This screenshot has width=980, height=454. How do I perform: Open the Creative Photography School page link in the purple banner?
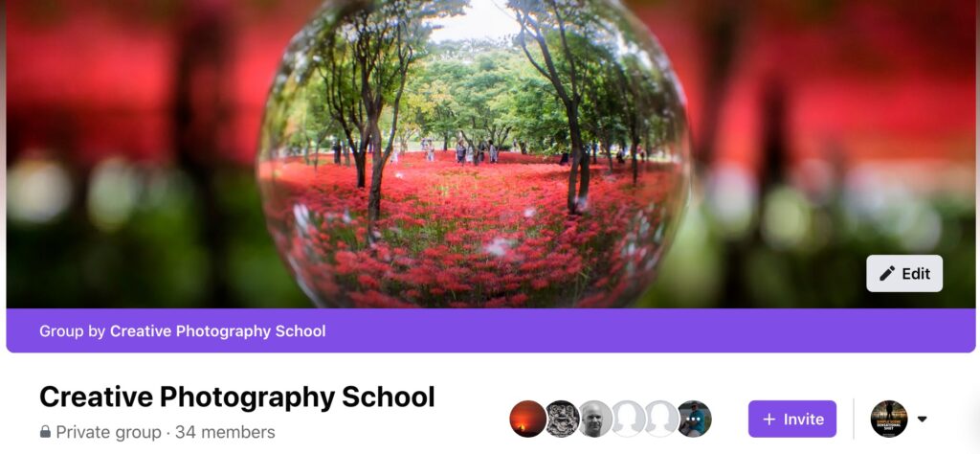point(217,330)
